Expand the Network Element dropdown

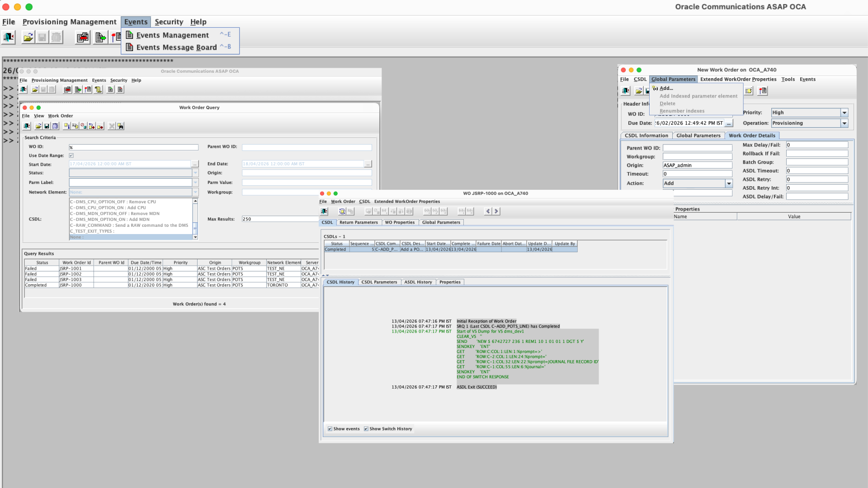tap(195, 192)
